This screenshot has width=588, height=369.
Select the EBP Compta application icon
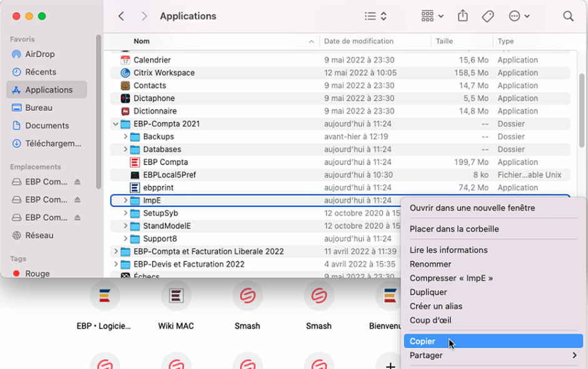(x=134, y=162)
